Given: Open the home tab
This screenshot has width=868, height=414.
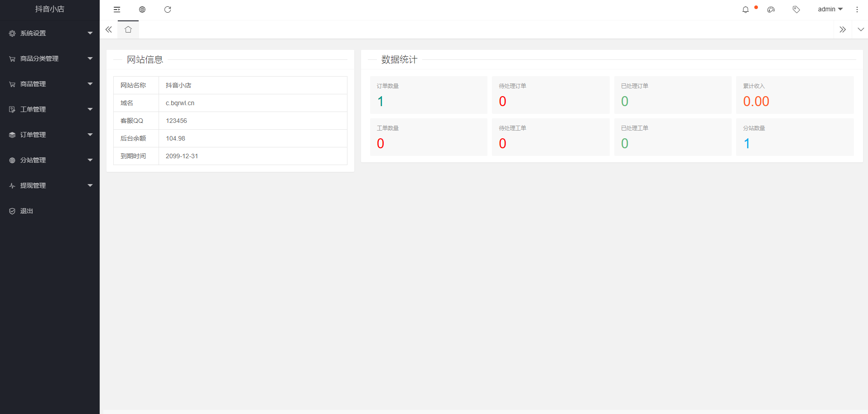Looking at the screenshot, I should tap(128, 29).
